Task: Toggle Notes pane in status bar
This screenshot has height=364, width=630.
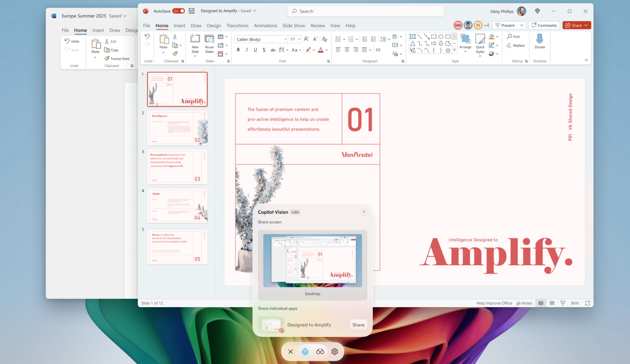Action: [x=524, y=303]
